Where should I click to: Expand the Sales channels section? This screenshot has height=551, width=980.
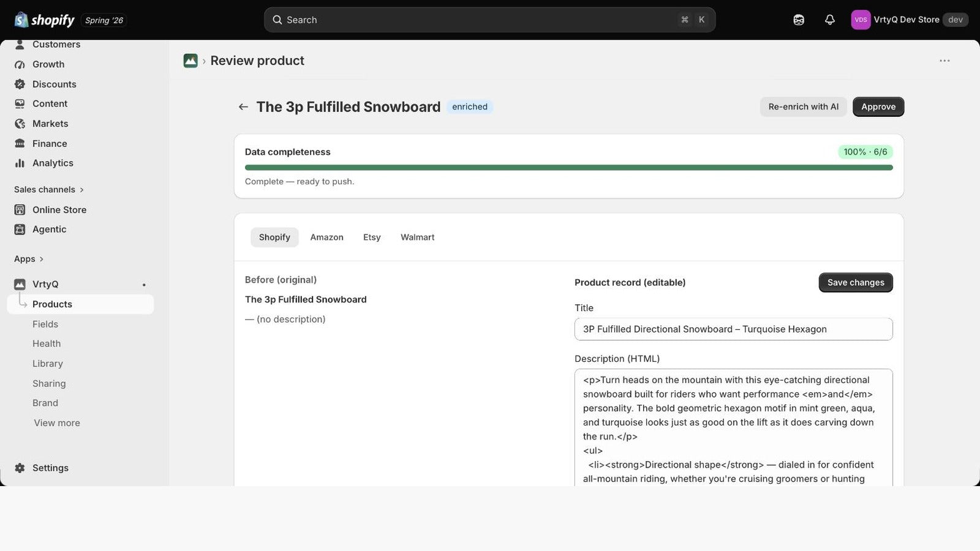[x=49, y=189]
